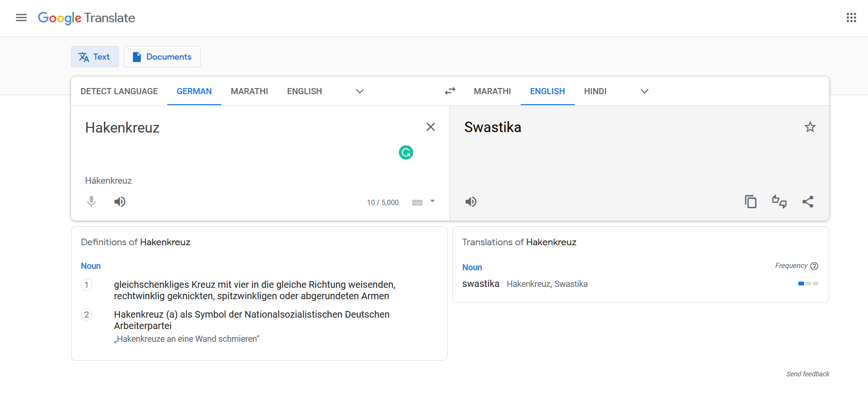Click the Hákenkreuz pronunciation text
The image size is (868, 418).
108,180
